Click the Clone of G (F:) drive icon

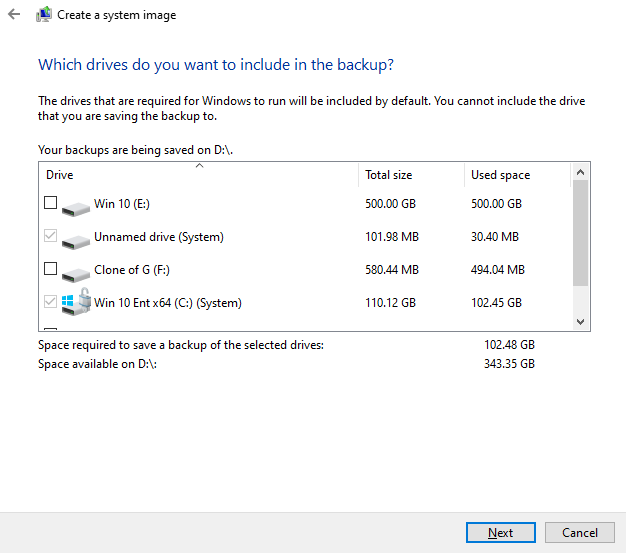(75, 272)
